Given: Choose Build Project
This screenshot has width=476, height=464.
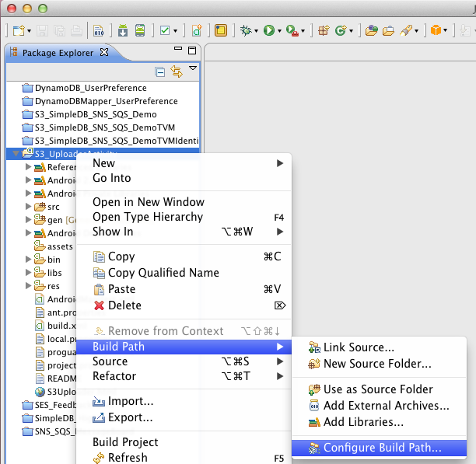Looking at the screenshot, I should point(184,442).
